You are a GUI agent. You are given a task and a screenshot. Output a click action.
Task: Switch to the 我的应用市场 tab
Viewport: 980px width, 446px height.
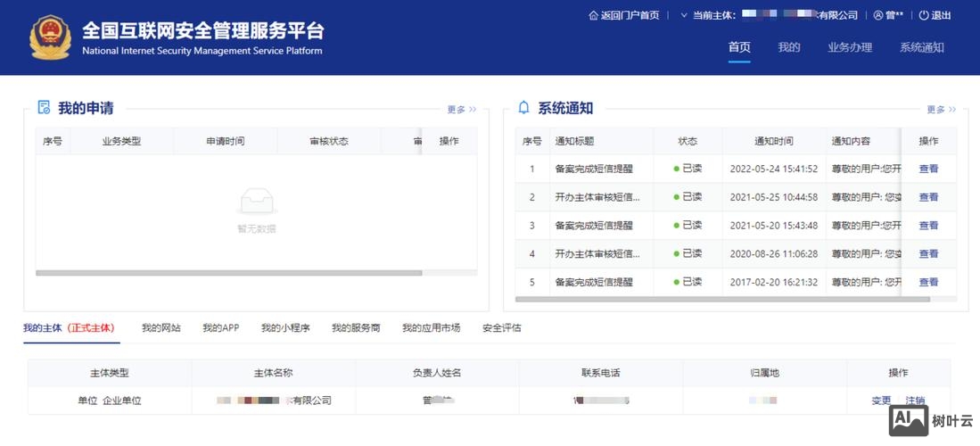tap(432, 327)
